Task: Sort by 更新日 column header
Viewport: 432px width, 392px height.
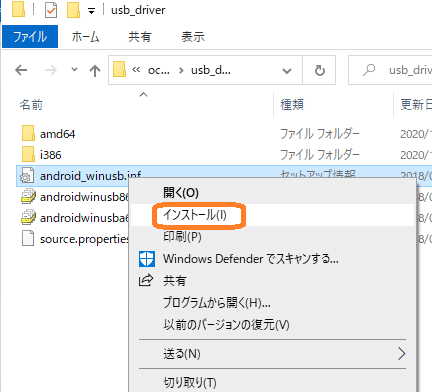Action: pos(416,105)
